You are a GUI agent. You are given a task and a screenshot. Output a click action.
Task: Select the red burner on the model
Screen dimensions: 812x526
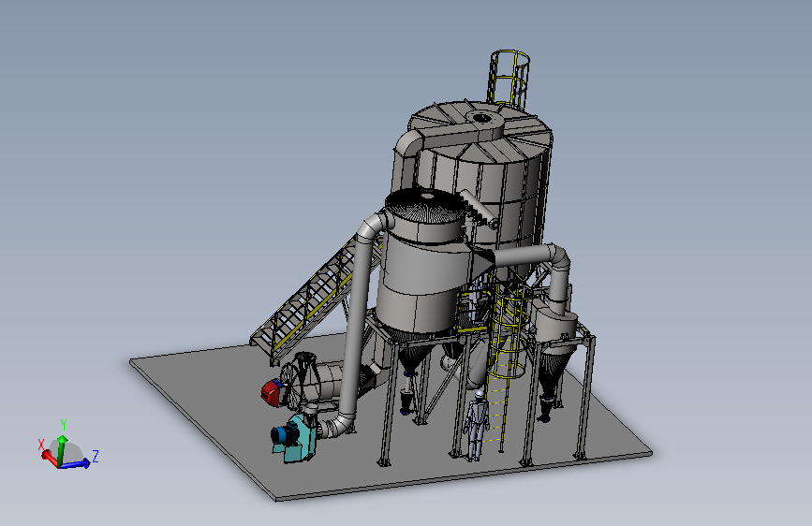pos(271,392)
